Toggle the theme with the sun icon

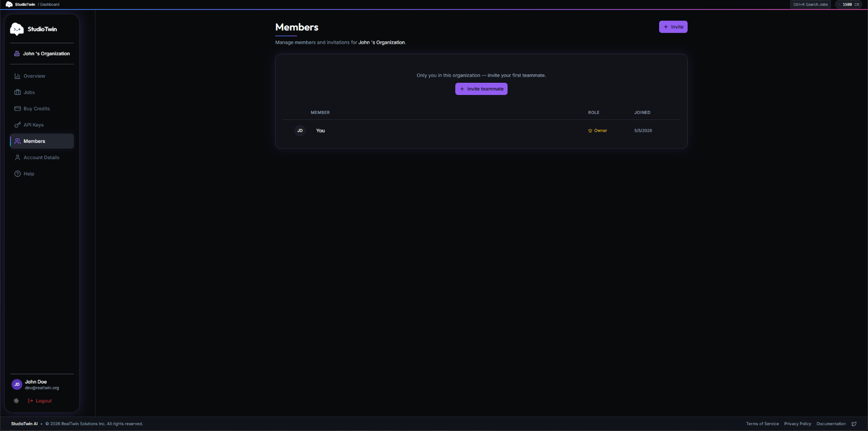[16, 401]
